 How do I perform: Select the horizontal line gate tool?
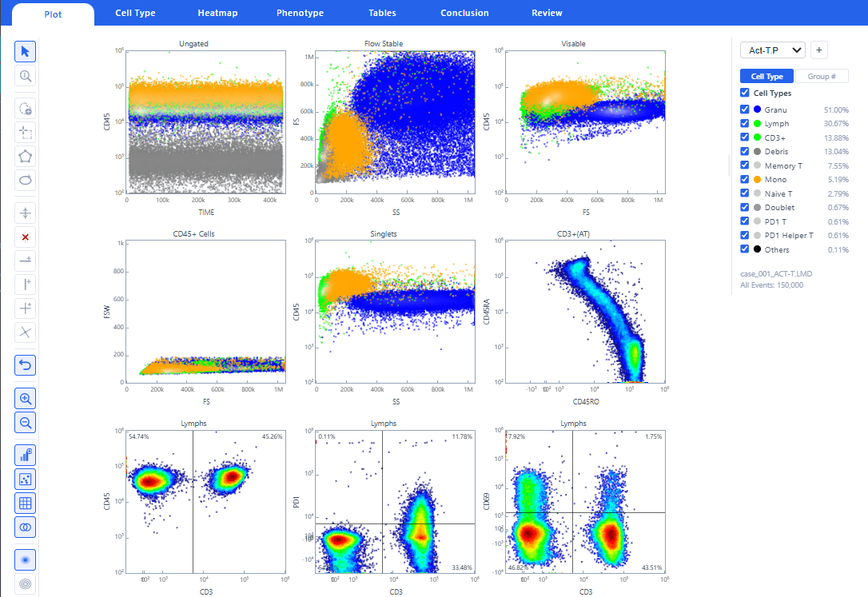pyautogui.click(x=25, y=260)
